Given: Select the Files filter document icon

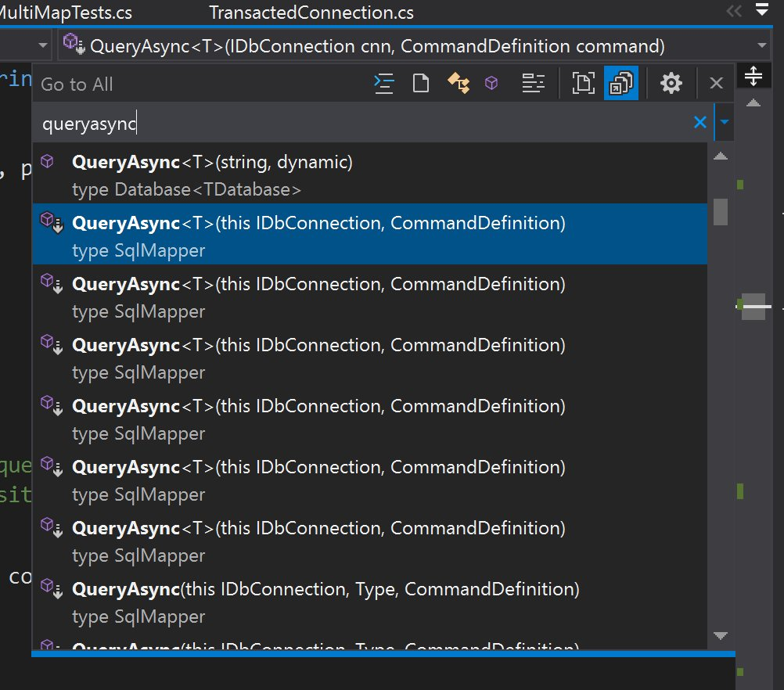Looking at the screenshot, I should tap(420, 83).
